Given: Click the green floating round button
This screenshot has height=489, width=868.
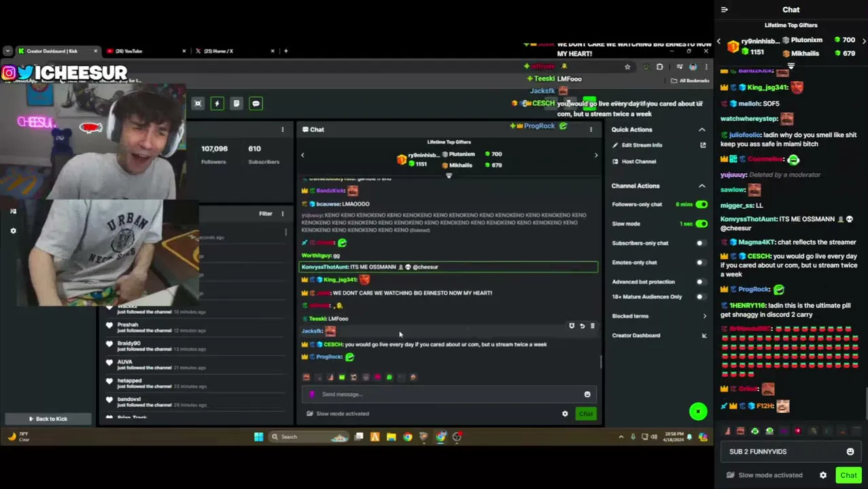Looking at the screenshot, I should (x=698, y=411).
